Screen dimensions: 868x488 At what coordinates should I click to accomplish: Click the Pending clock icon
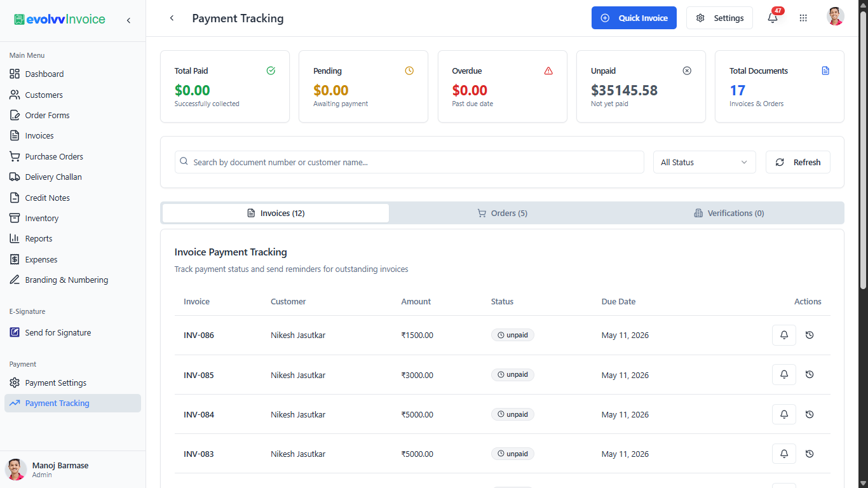click(x=409, y=71)
